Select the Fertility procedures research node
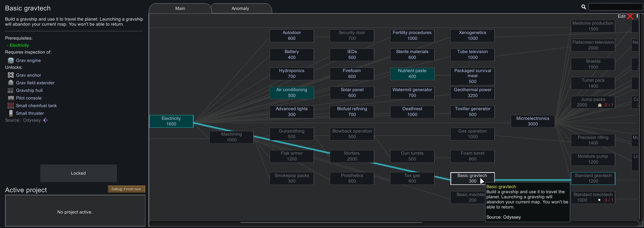The image size is (644, 228). click(412, 36)
